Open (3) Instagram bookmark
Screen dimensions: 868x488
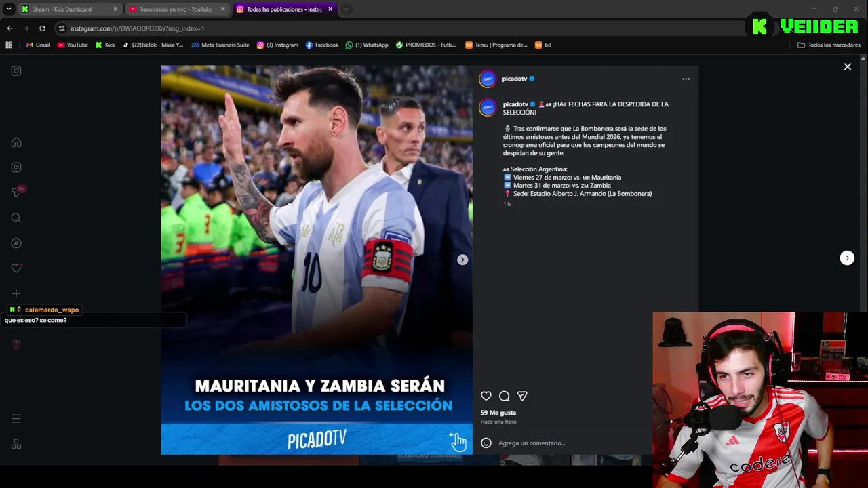pyautogui.click(x=277, y=45)
